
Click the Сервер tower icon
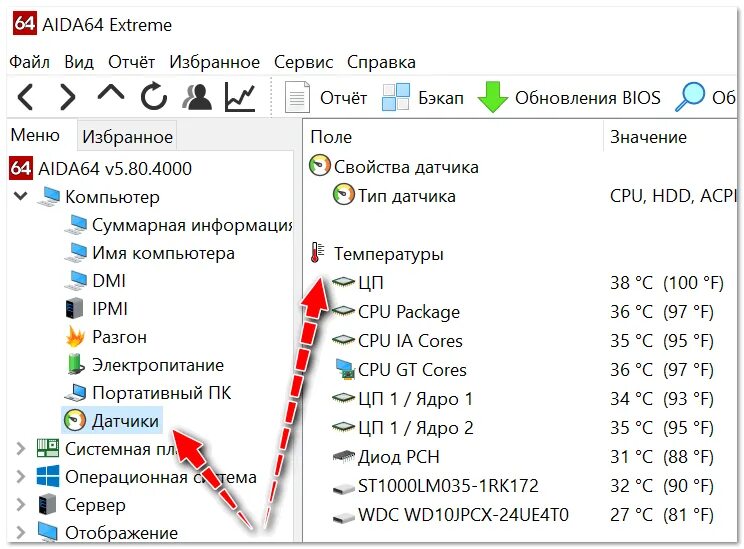[x=47, y=504]
